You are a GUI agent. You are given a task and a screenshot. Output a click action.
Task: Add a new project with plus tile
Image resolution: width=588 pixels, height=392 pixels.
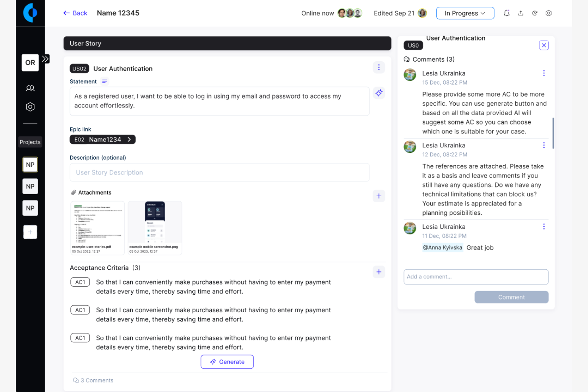[x=30, y=232]
